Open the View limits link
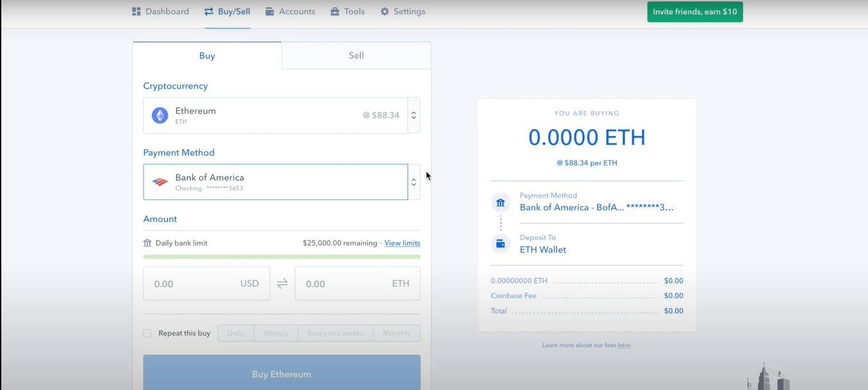Viewport: 868px width, 390px height. tap(402, 243)
